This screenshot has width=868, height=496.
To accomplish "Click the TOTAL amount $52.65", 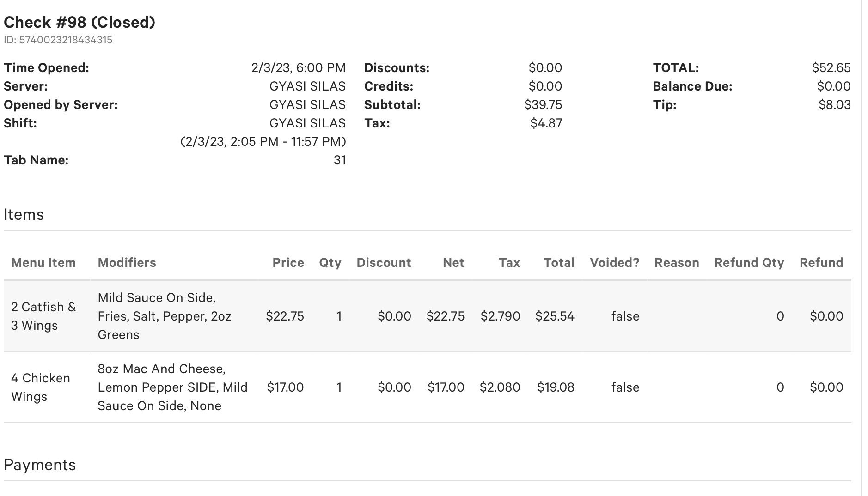I will (831, 68).
